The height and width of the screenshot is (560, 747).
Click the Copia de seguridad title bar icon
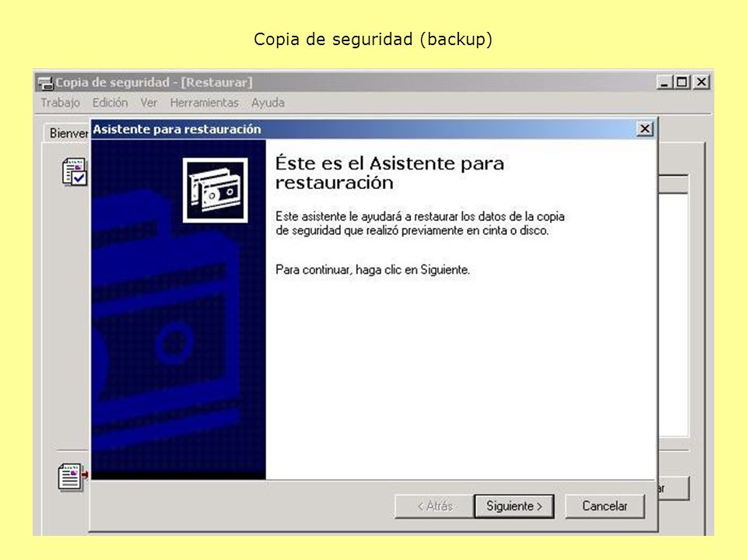tap(46, 83)
